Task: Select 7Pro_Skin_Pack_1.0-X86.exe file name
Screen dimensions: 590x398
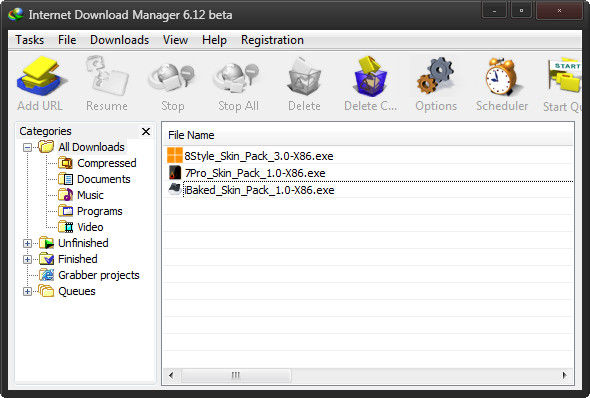Action: 255,173
